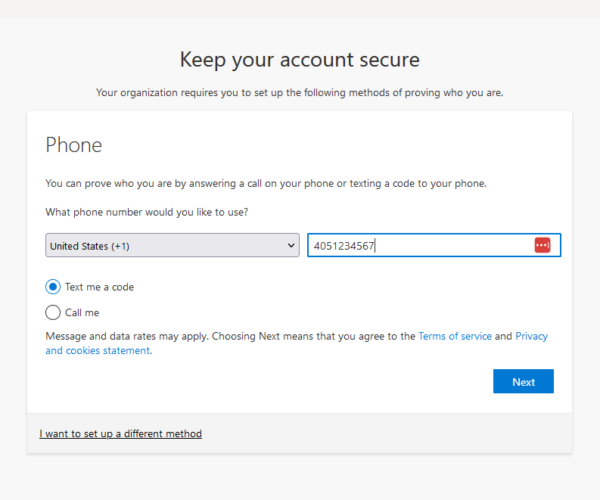
Task: Focus the phone number input field
Action: (450, 246)
